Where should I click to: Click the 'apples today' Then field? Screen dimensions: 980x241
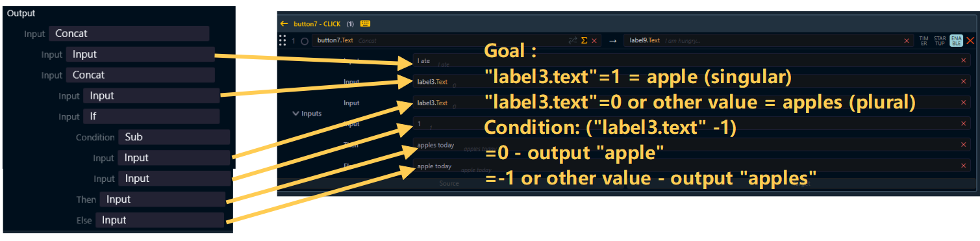[x=692, y=145]
